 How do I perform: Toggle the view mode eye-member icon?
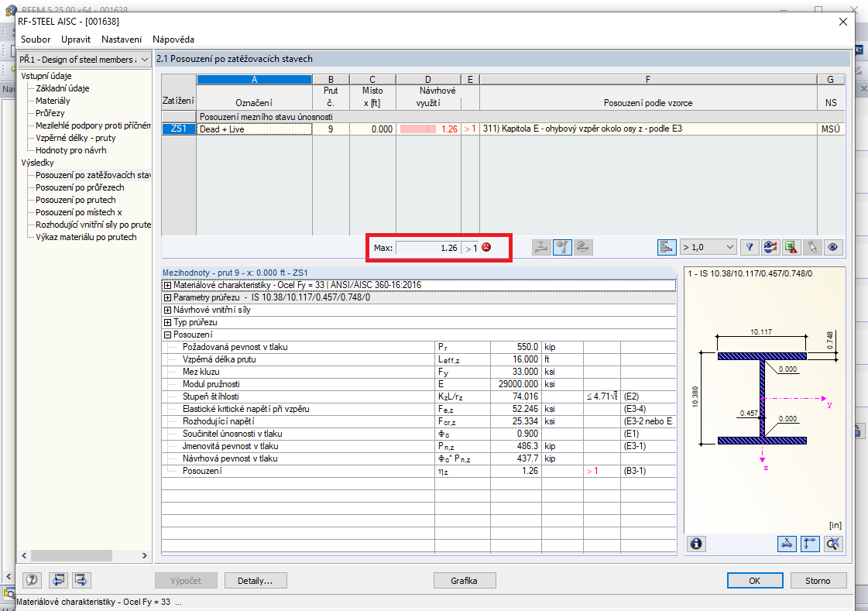(x=562, y=247)
